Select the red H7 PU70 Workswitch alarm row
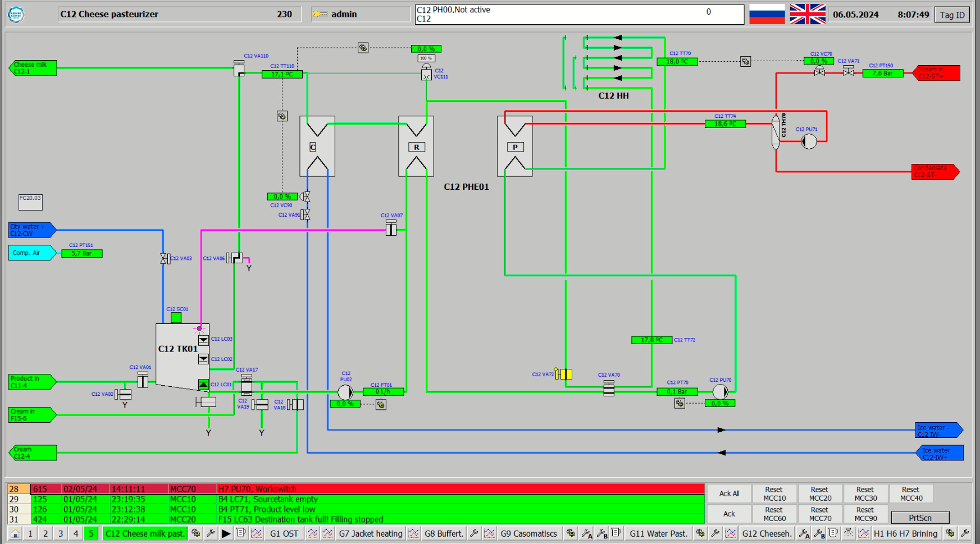The image size is (980, 544). click(355, 489)
